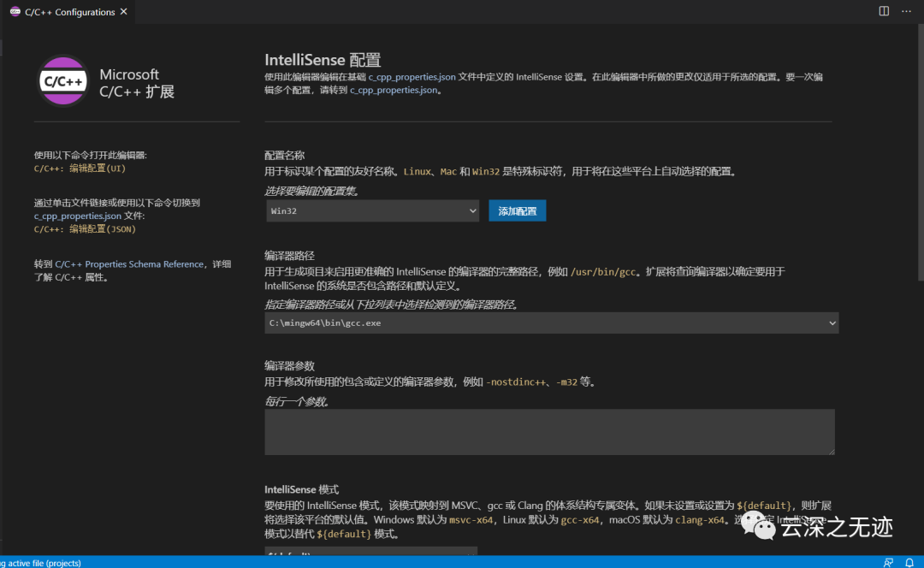This screenshot has height=568, width=924.
Task: Open the sidebar c_cpp_properties.json file link
Action: pos(78,216)
